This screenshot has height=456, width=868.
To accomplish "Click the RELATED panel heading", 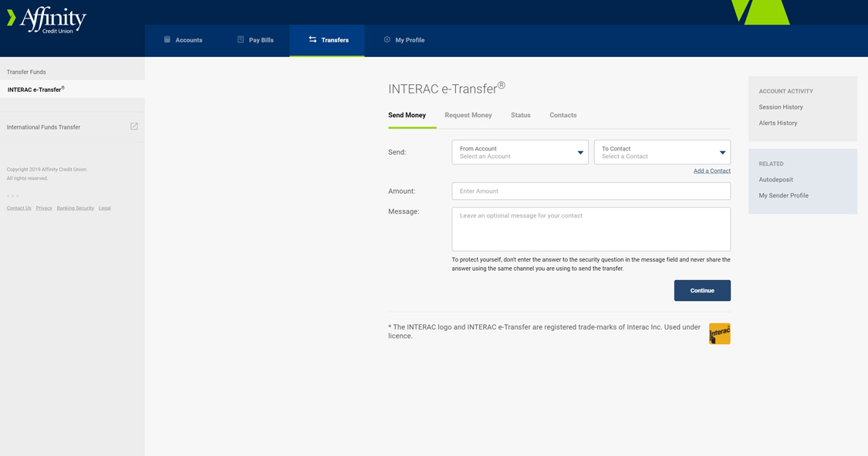I will [771, 164].
